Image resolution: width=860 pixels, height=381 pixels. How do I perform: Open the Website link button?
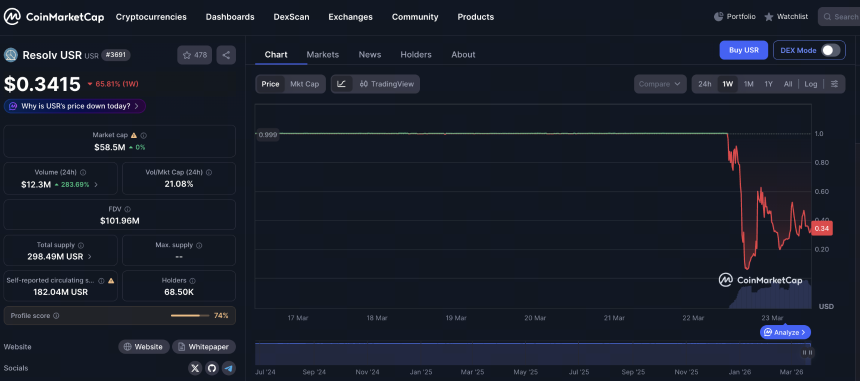tap(144, 347)
